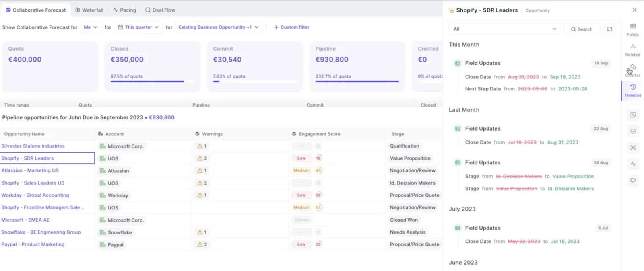Click the checkmark tasks icon in sidebar
This screenshot has height=271, width=644.
click(x=633, y=131)
